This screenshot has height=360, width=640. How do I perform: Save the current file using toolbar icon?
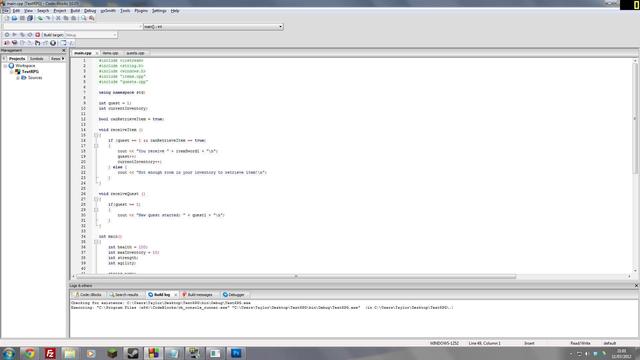pos(22,18)
